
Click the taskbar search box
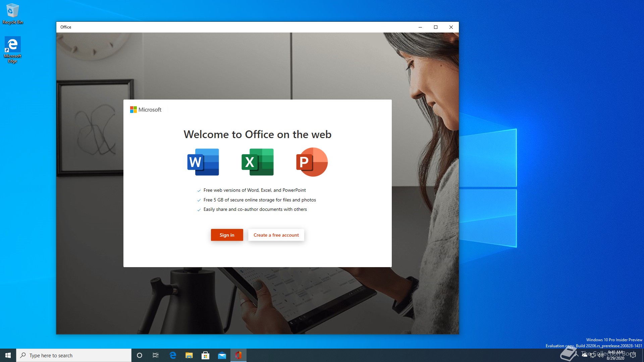point(74,355)
